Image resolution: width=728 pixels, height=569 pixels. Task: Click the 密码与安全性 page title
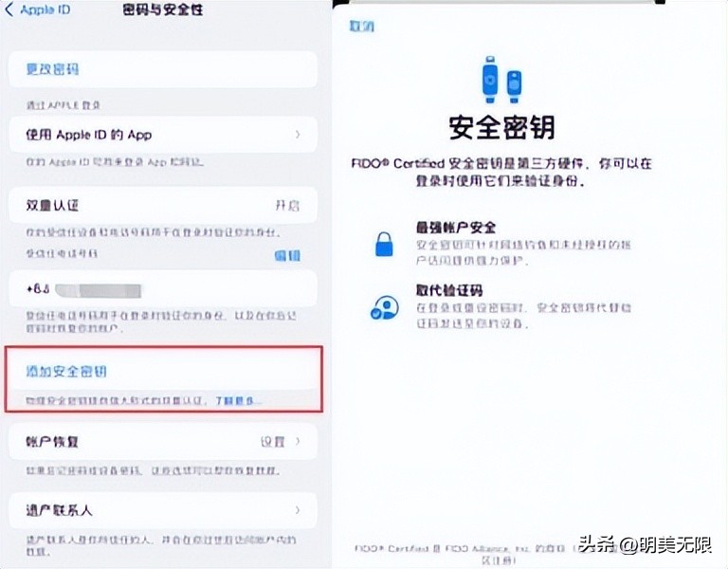(163, 9)
